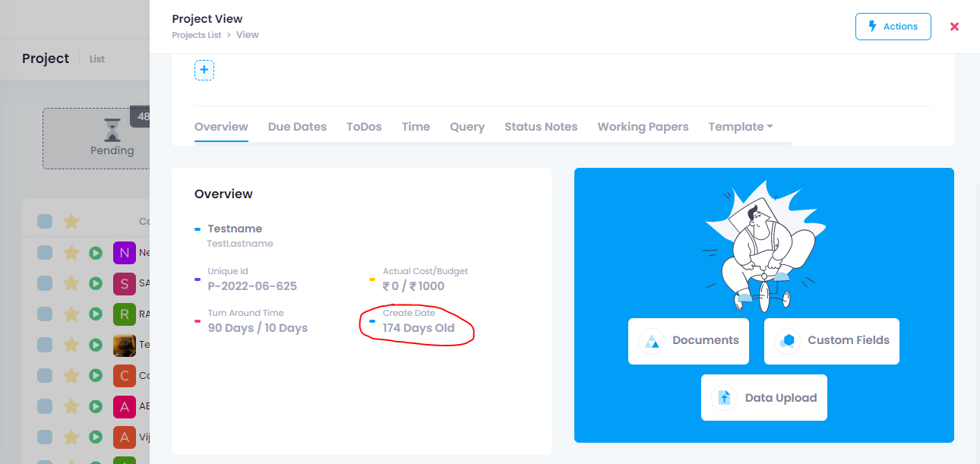Check the box in the pink A avatar row
Screen dimensions: 980x464
click(45, 406)
